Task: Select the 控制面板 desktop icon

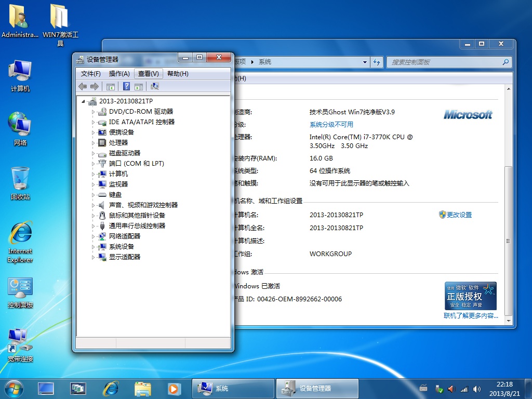Action: [20, 292]
